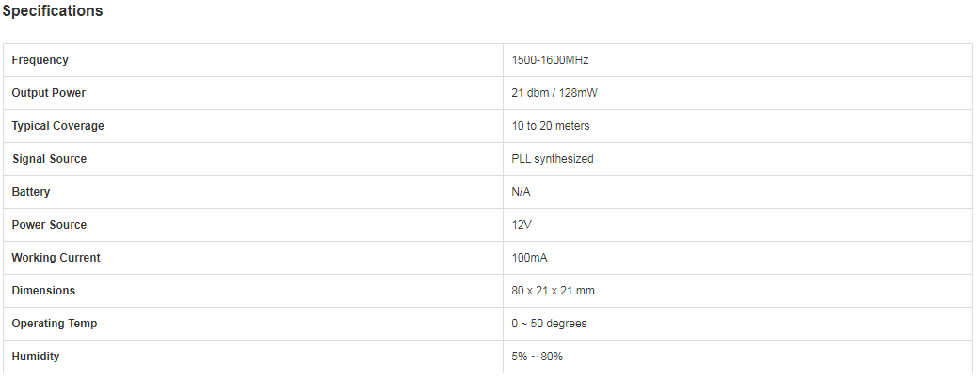The height and width of the screenshot is (381, 980).
Task: Click the 80 x 21 x 21 mm value
Action: click(x=554, y=291)
